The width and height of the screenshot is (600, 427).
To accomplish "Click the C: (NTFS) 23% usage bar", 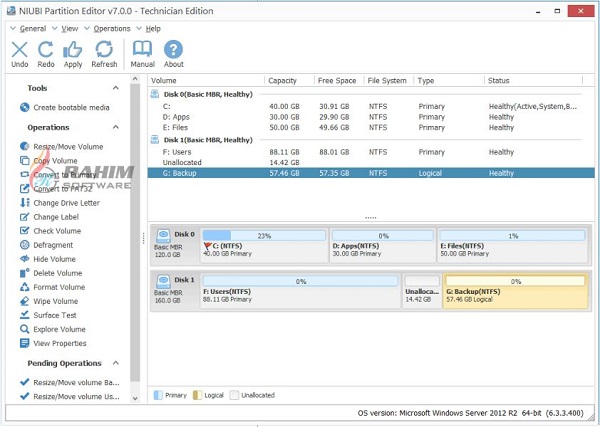I will point(264,235).
